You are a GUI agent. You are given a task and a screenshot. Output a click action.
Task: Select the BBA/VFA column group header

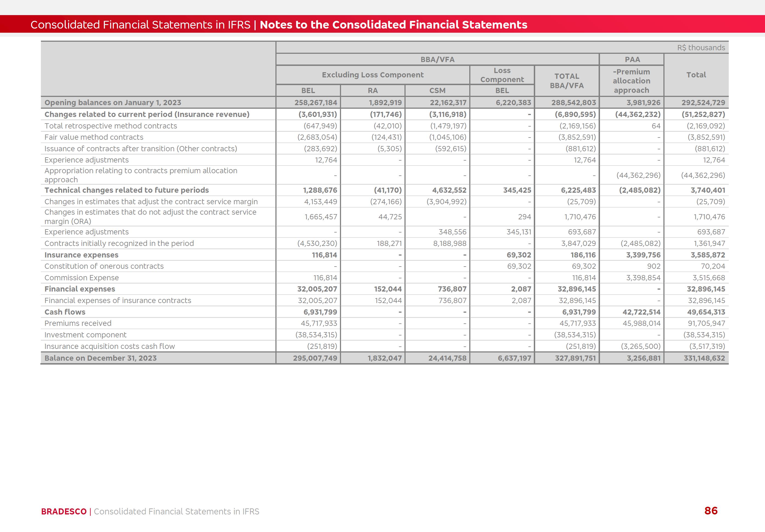(x=437, y=59)
